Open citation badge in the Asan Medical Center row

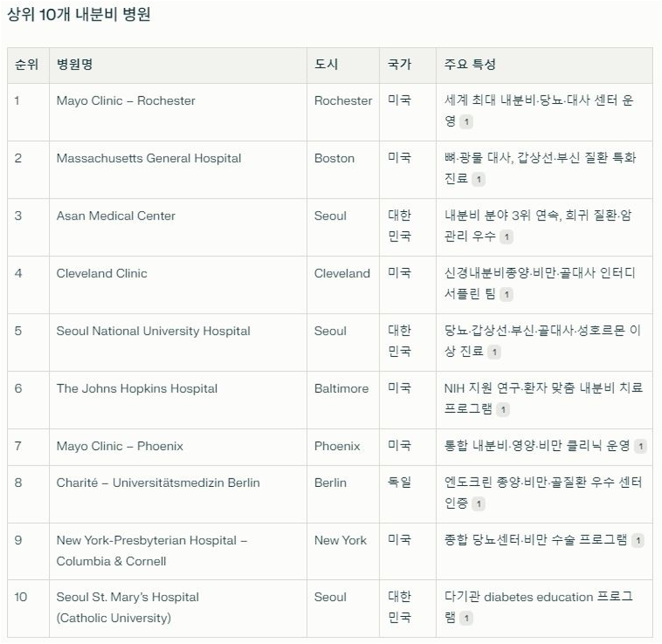pyautogui.click(x=507, y=237)
